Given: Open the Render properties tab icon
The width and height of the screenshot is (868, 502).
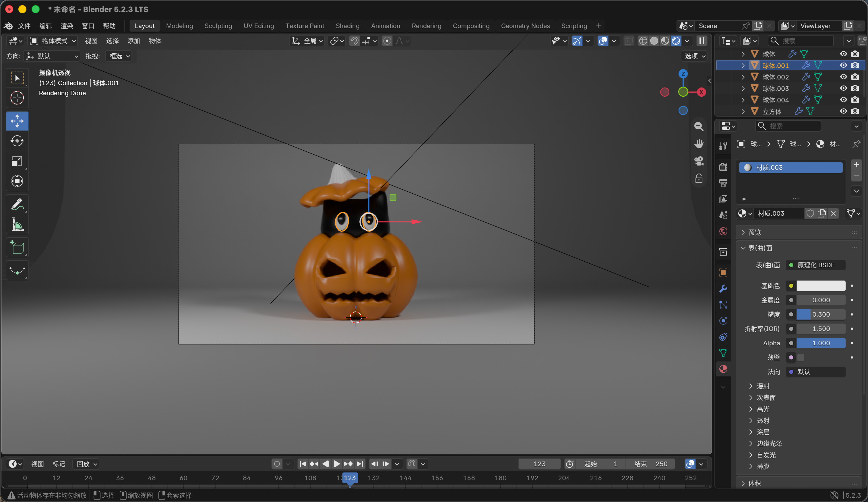Looking at the screenshot, I should [x=723, y=167].
